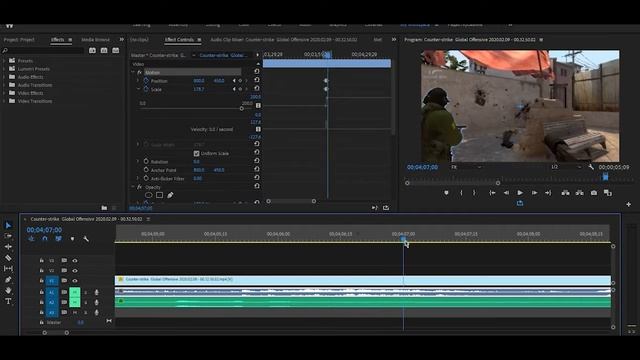The width and height of the screenshot is (640, 360).
Task: Create a free-draw bezier opacity mask
Action: pos(170,195)
